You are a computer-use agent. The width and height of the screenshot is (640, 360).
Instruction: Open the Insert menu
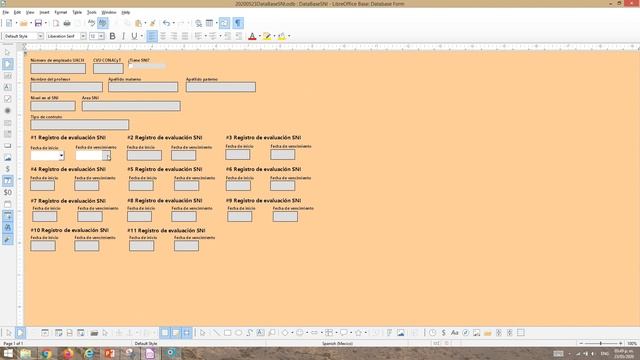tap(44, 12)
